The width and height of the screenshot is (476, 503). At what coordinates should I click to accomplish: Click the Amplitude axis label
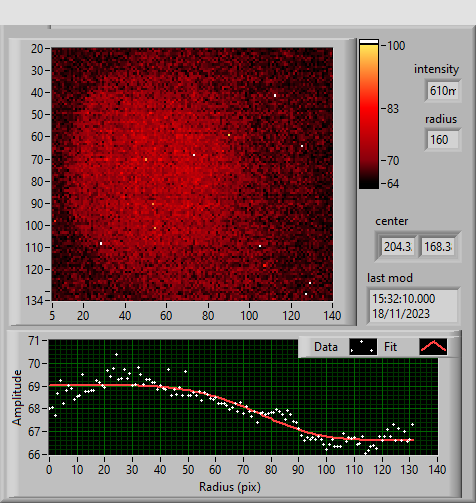(x=17, y=397)
